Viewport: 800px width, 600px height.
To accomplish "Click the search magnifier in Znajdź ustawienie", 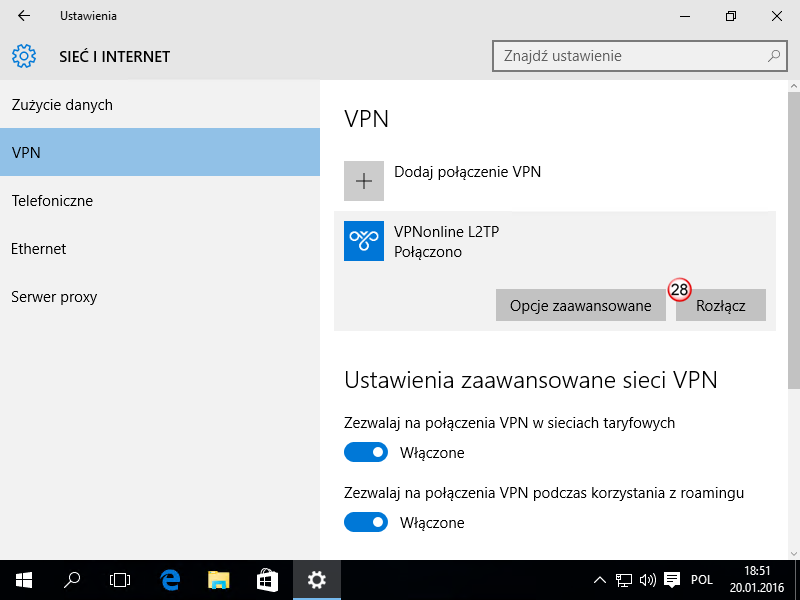I will click(x=773, y=56).
